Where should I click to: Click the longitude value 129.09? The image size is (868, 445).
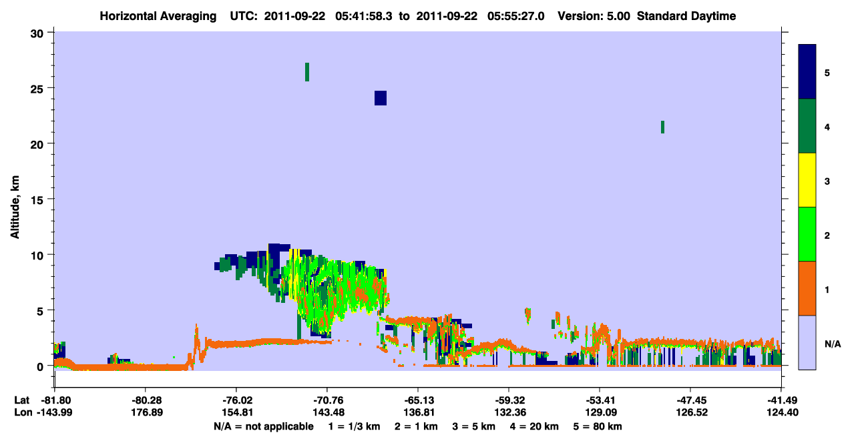tap(600, 412)
